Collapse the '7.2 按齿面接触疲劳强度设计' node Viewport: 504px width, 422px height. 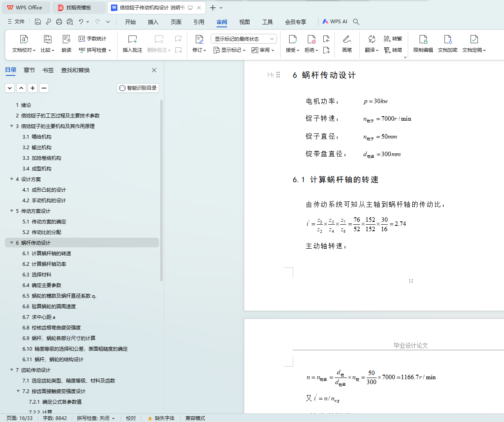pos(18,391)
